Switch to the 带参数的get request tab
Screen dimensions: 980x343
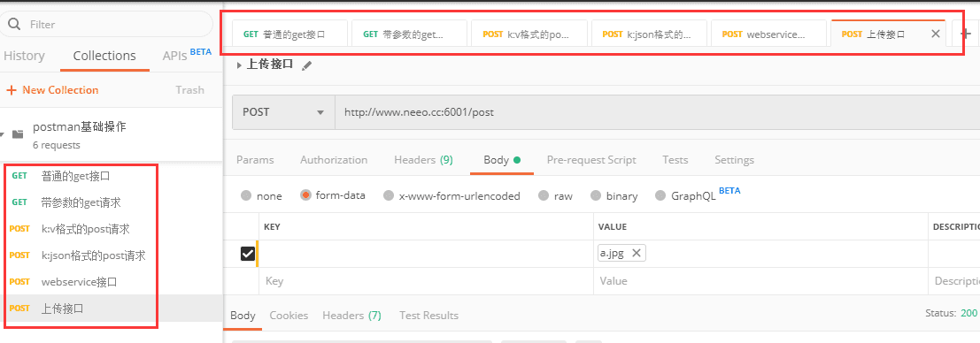click(409, 34)
